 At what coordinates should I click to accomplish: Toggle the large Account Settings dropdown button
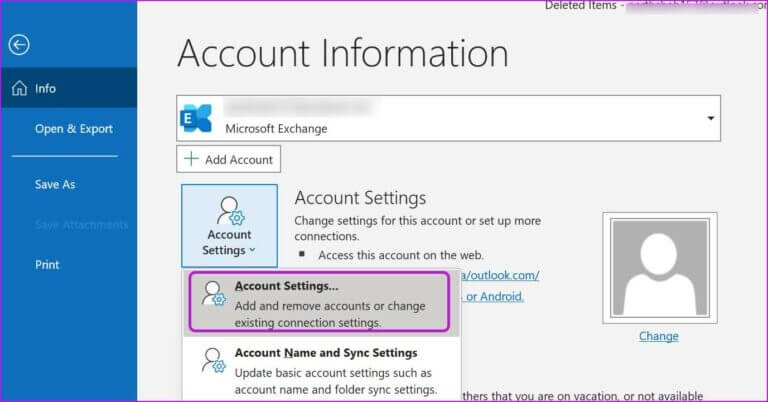tap(229, 226)
